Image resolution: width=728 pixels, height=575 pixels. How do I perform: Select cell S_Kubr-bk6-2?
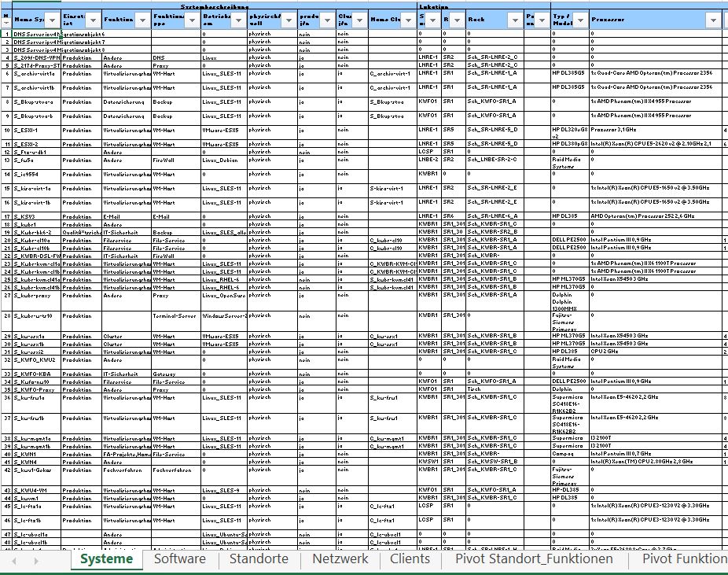(x=37, y=232)
